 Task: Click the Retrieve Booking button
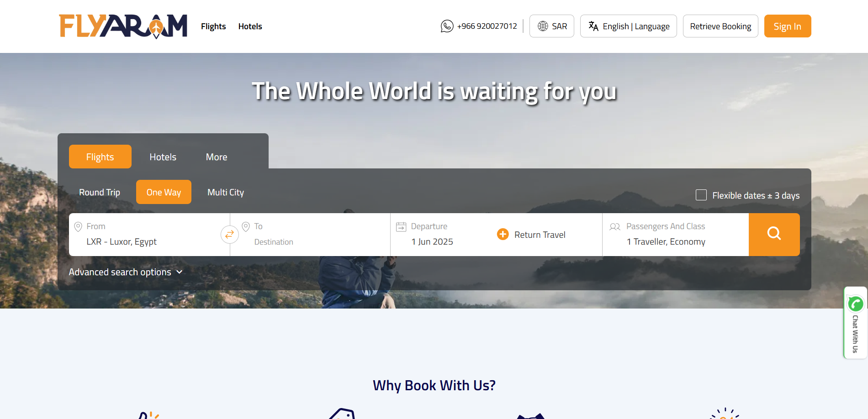720,26
